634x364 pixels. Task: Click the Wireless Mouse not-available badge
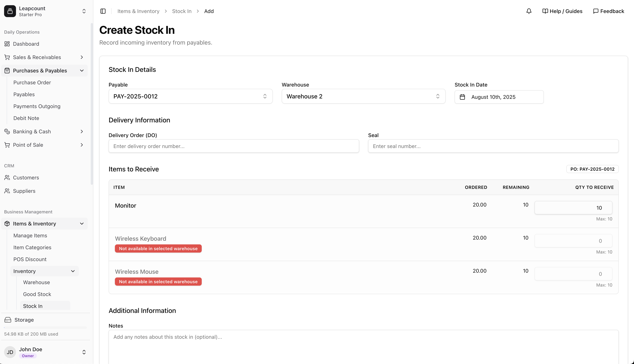click(158, 282)
